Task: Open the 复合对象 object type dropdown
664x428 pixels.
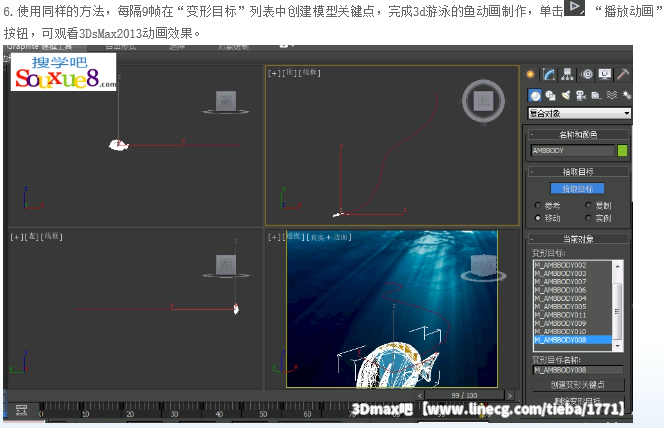Action: (x=579, y=113)
